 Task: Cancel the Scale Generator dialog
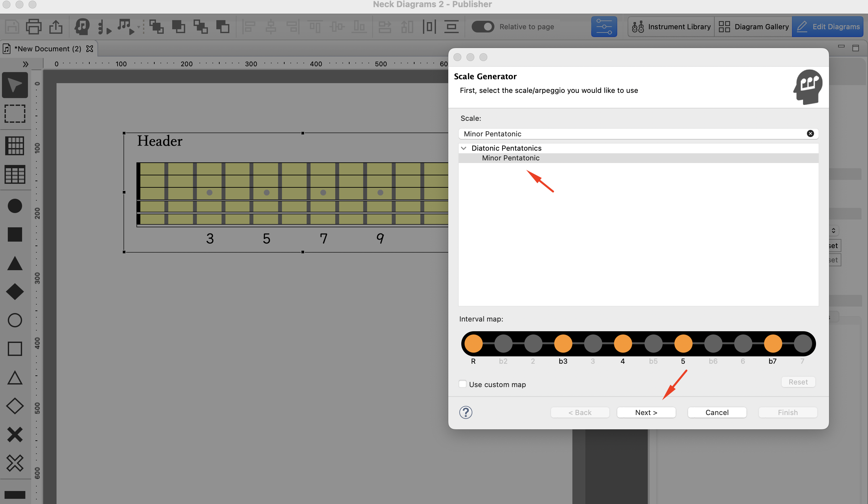pos(717,412)
